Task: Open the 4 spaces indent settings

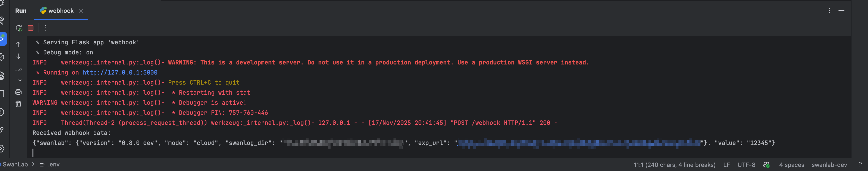Action: [791, 165]
